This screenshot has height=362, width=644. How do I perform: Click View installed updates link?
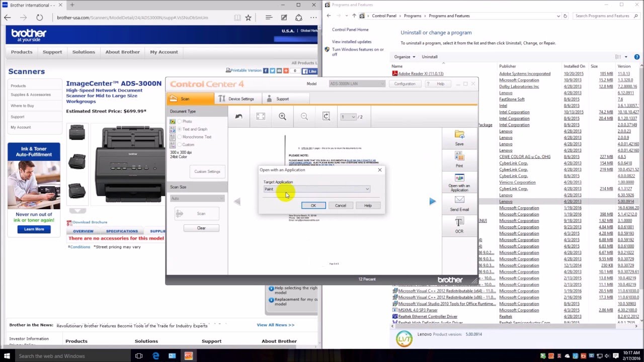pyautogui.click(x=352, y=42)
